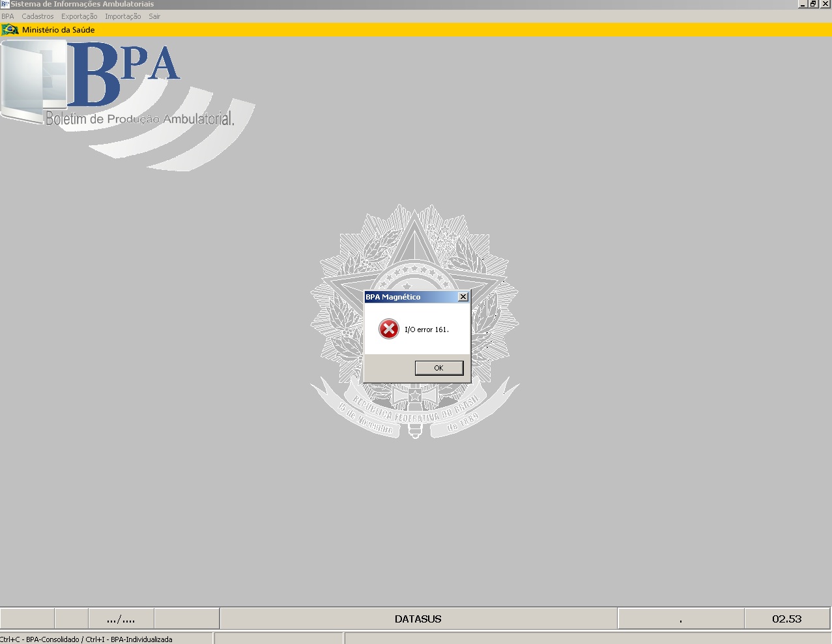This screenshot has width=832, height=644.
Task: Click the '.../....' date status panel
Action: (x=121, y=619)
